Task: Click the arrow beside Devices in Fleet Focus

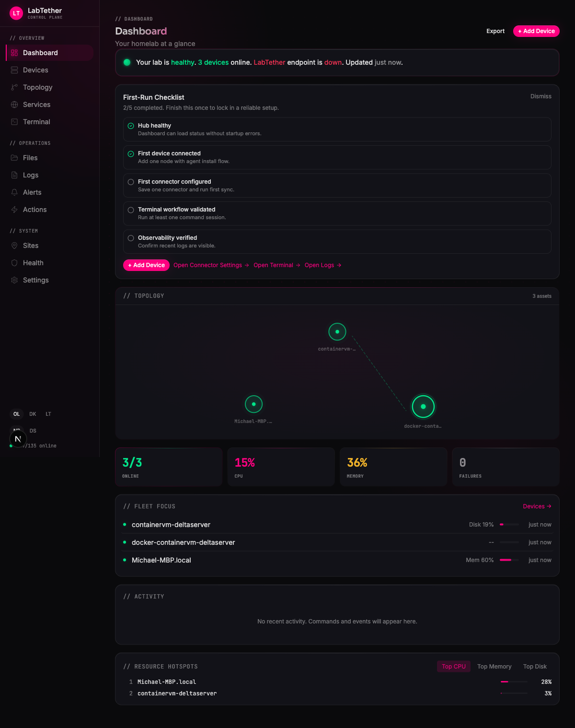Action: pos(549,506)
